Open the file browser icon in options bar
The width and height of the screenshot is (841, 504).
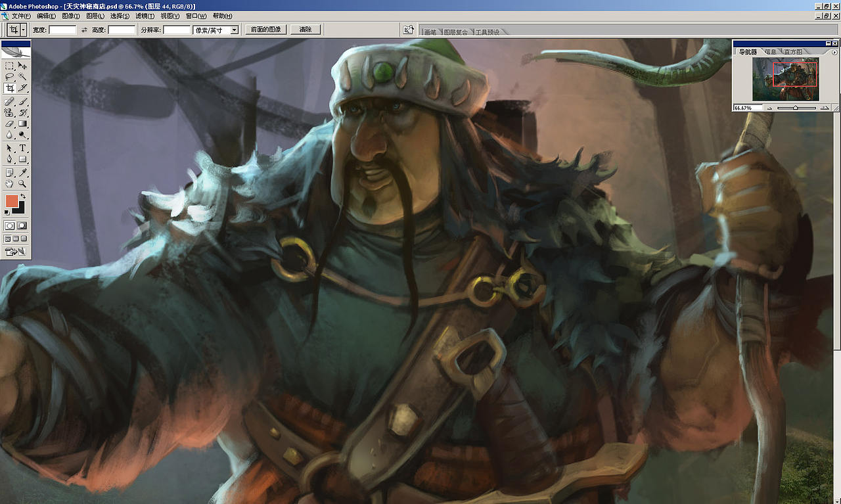point(409,30)
